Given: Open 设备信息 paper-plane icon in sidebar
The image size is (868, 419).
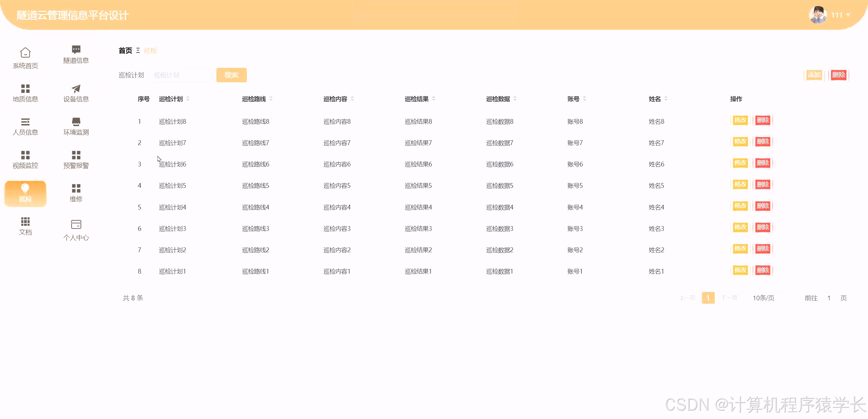Looking at the screenshot, I should point(76,88).
